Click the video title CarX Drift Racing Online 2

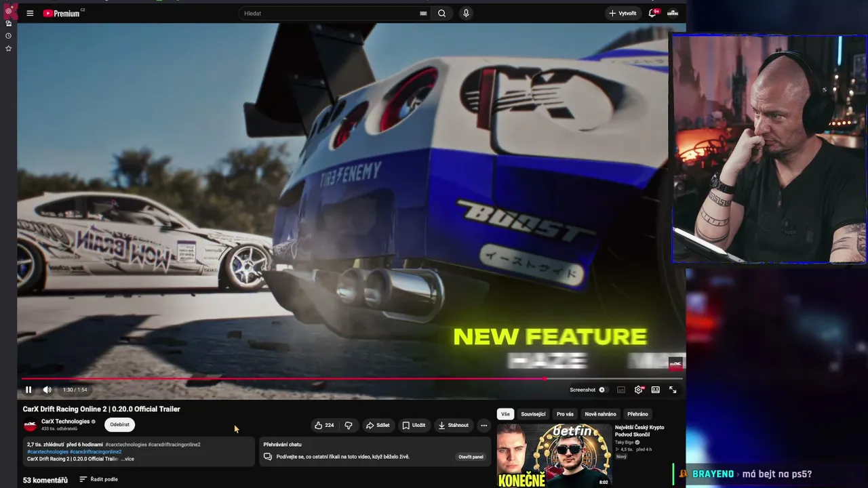click(x=102, y=409)
